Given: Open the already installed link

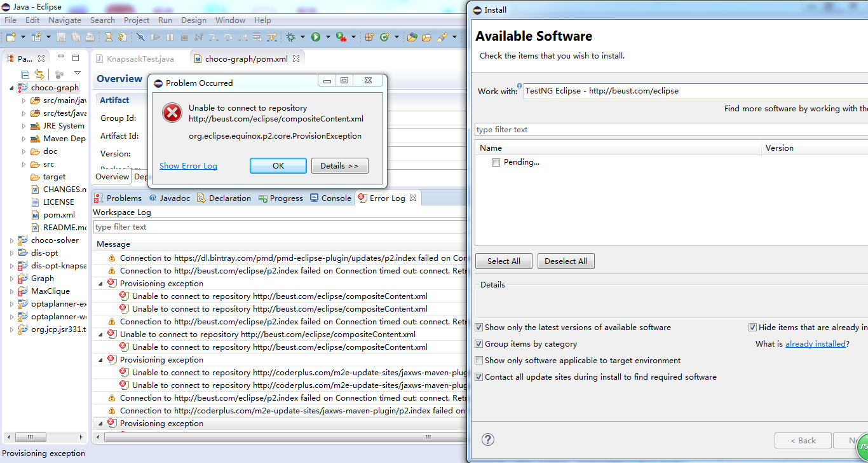Looking at the screenshot, I should 815,344.
